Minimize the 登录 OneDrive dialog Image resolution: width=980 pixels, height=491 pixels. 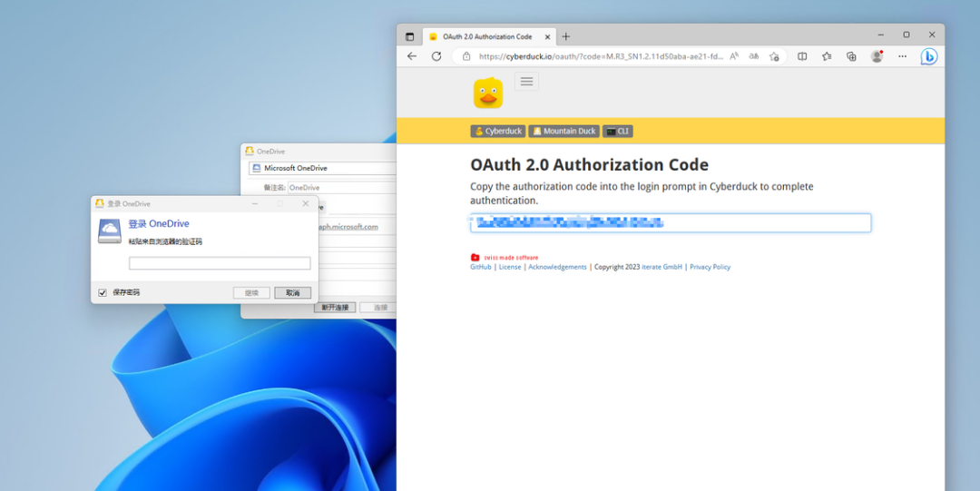click(x=255, y=204)
